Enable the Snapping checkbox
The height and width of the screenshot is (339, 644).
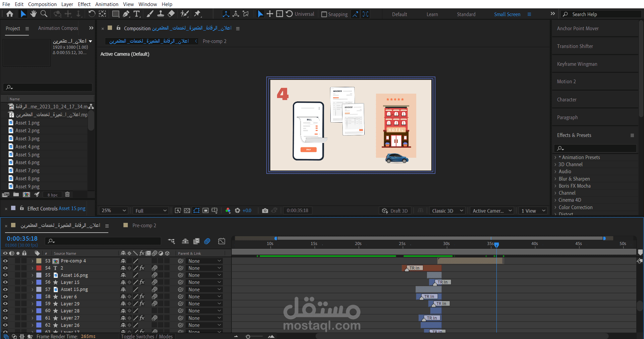(324, 14)
